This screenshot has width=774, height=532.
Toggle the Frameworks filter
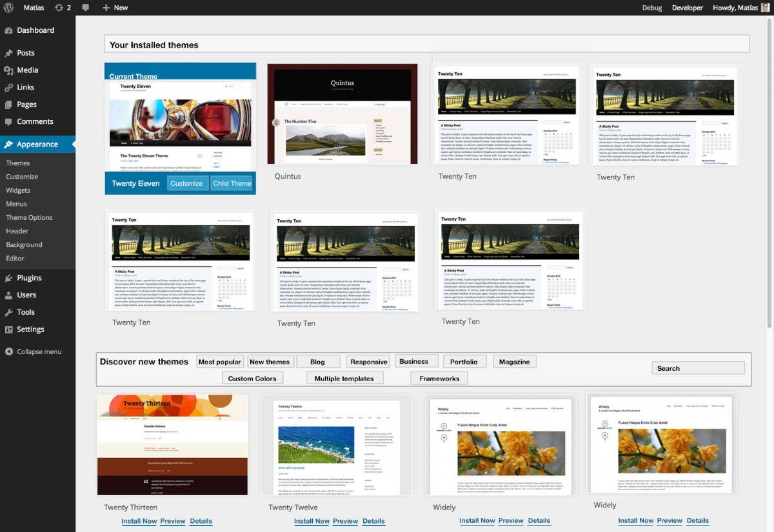click(439, 378)
